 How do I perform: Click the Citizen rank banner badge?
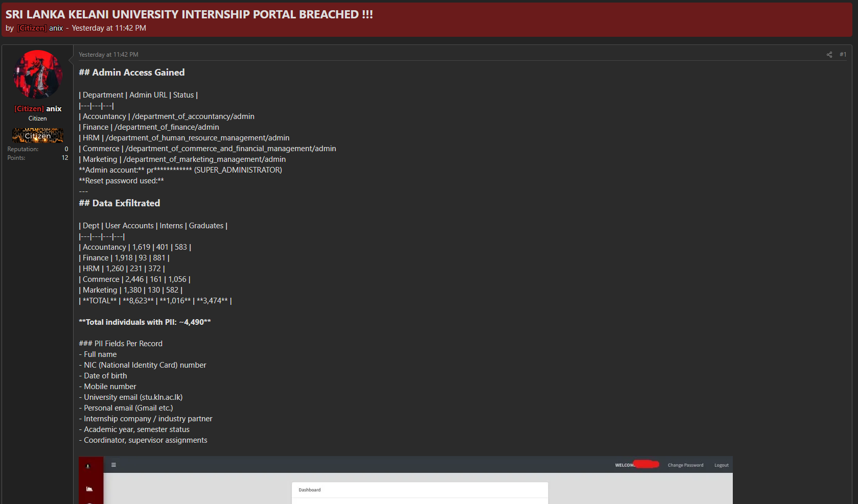click(38, 135)
